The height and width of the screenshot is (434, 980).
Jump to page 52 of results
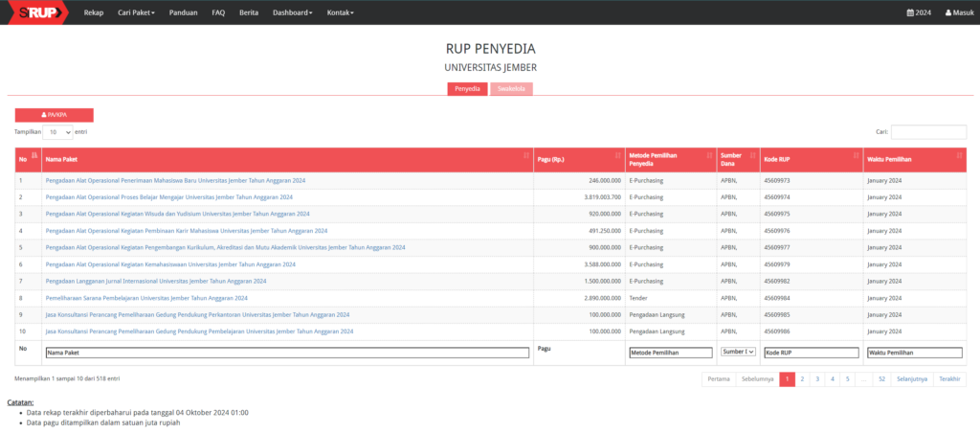tap(881, 379)
